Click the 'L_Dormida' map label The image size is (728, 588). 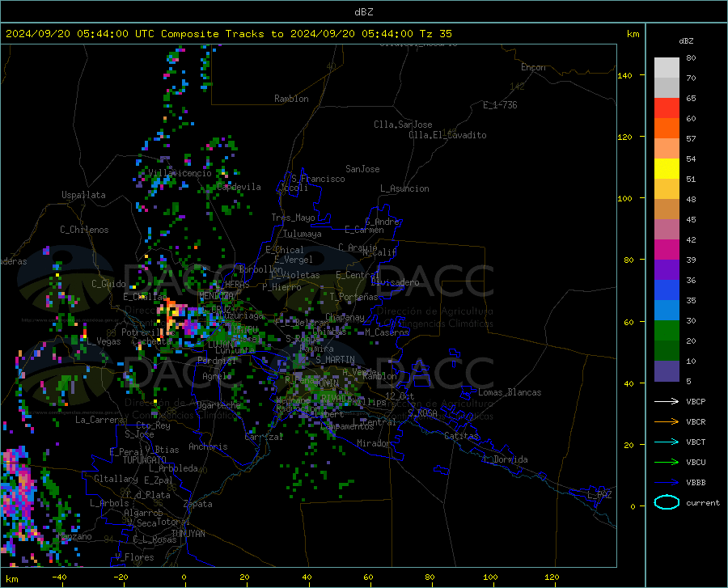506,459
